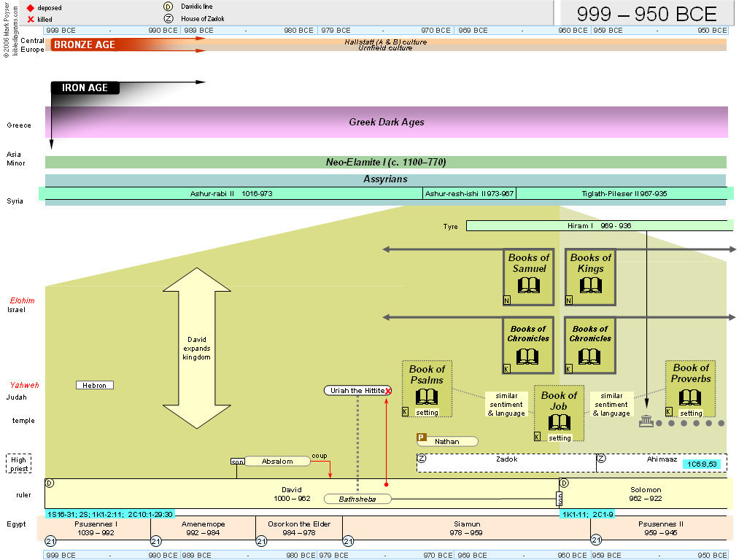Click the Hebron location label
This screenshot has width=747, height=560.
[95, 385]
